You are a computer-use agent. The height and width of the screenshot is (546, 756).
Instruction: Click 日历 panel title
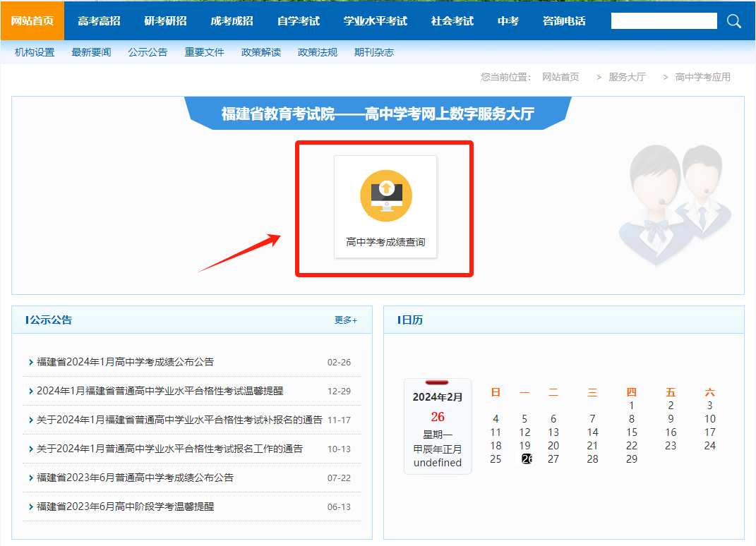click(412, 320)
